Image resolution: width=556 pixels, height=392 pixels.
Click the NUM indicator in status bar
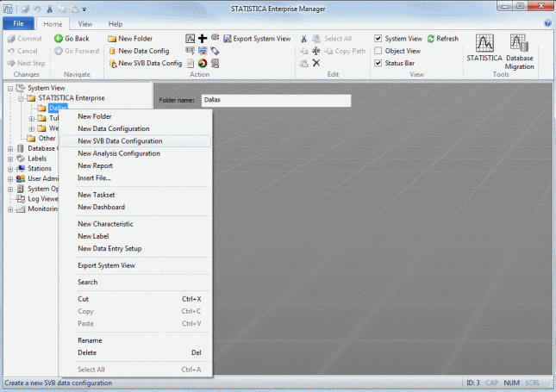(511, 383)
